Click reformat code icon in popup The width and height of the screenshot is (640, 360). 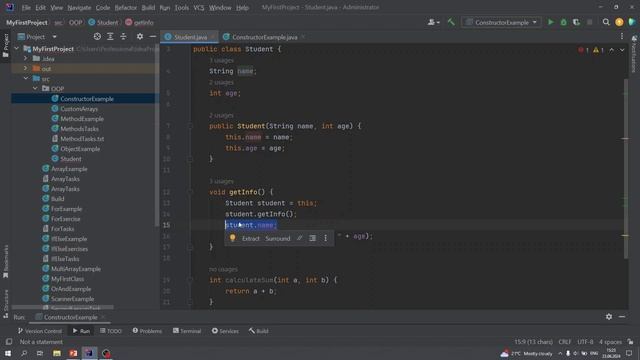click(x=313, y=238)
